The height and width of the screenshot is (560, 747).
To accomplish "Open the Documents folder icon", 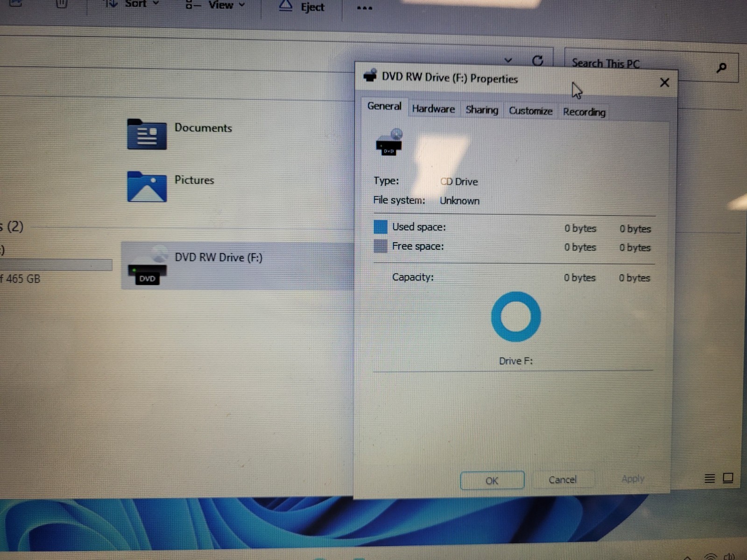I will pos(147,134).
